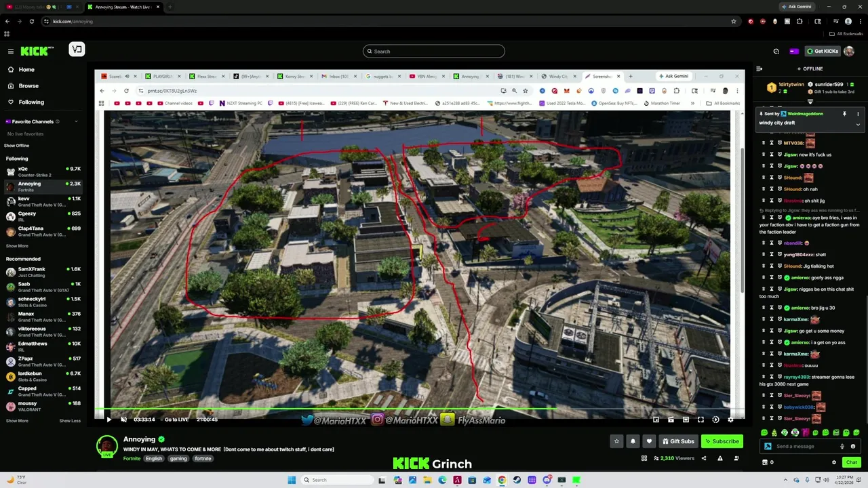The image size is (868, 488).
Task: Play the stream video
Action: tap(108, 420)
